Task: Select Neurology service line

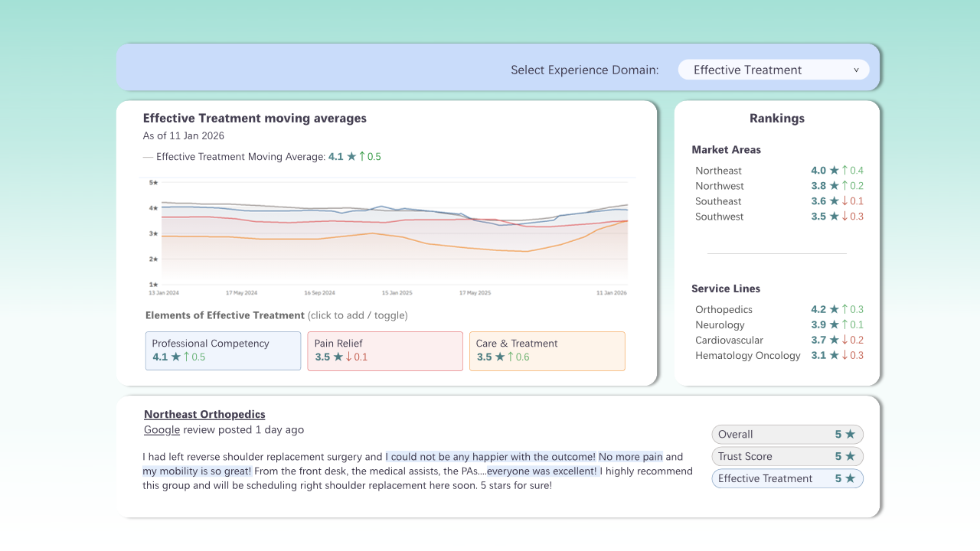Action: [720, 324]
